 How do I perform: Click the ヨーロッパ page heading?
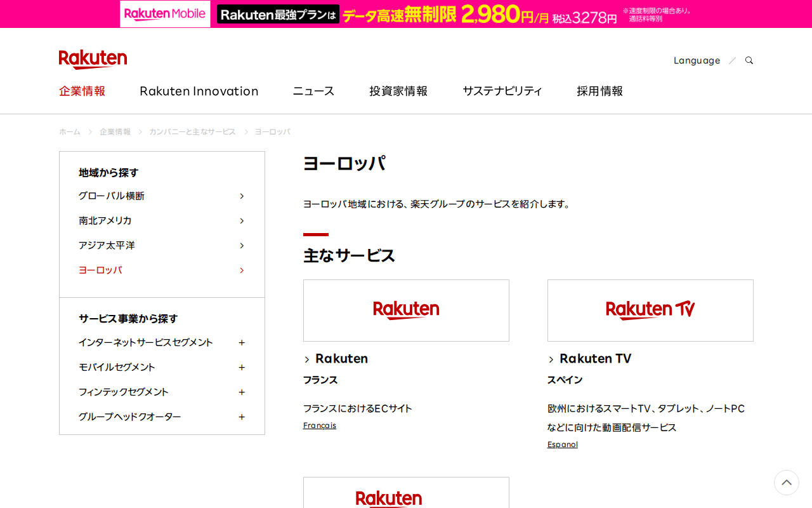point(344,163)
